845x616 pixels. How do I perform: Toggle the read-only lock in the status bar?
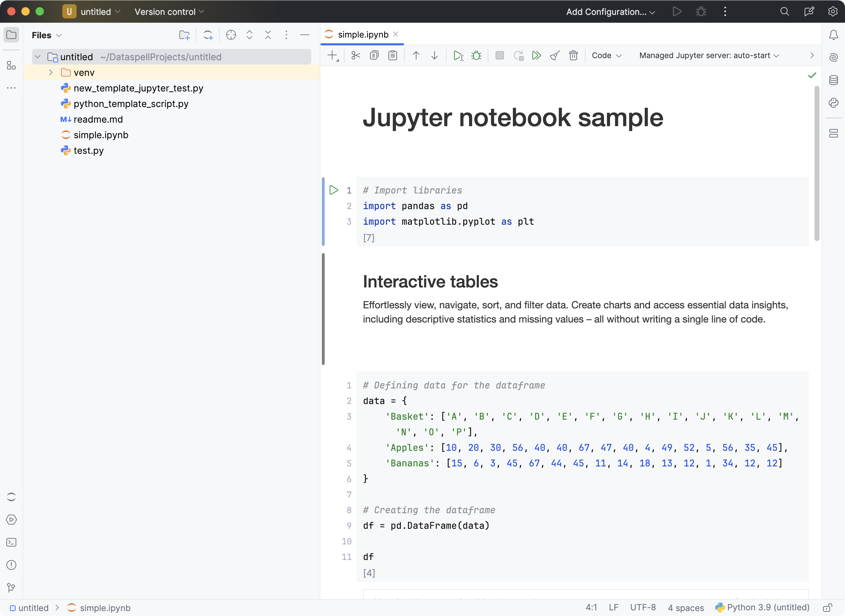click(828, 608)
